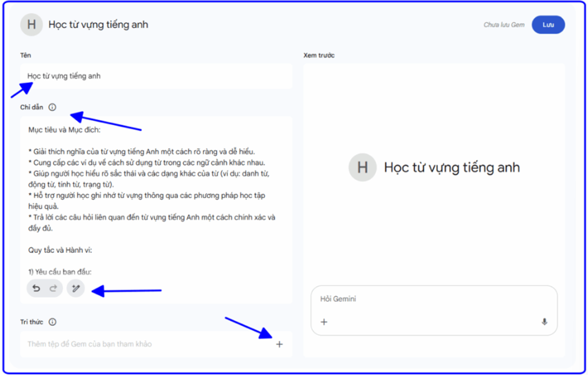Viewport: 588px width, 375px height.
Task: Click into the Hỏi Gemini prompt field
Action: pyautogui.click(x=429, y=299)
